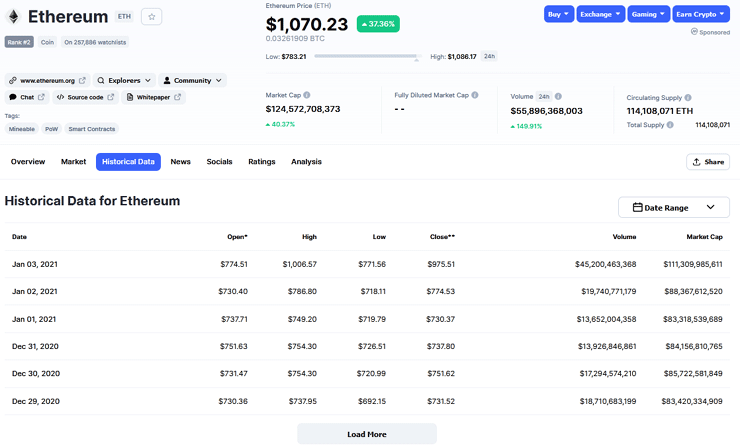Image resolution: width=740 pixels, height=445 pixels.
Task: Open the Gaming dropdown
Action: point(648,14)
